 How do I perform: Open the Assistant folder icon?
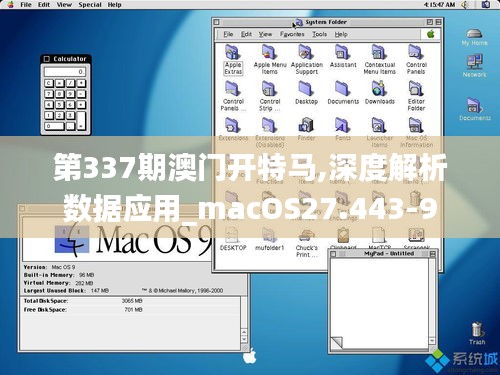[x=343, y=53]
